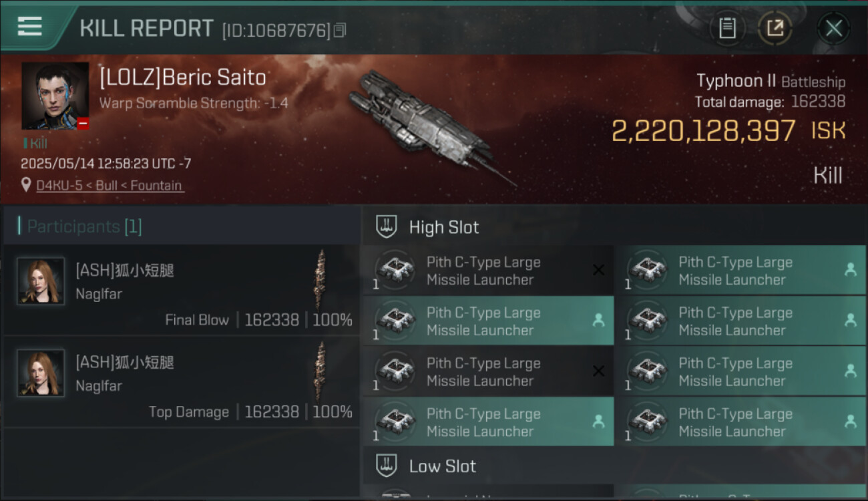Image resolution: width=868 pixels, height=501 pixels.
Task: Click the Low Slot section header
Action: click(x=442, y=466)
